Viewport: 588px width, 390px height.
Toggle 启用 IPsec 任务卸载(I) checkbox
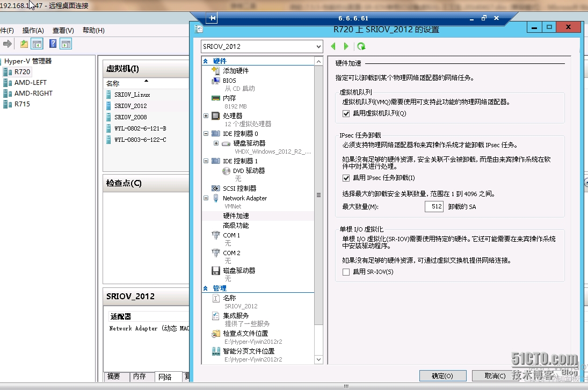(x=346, y=178)
